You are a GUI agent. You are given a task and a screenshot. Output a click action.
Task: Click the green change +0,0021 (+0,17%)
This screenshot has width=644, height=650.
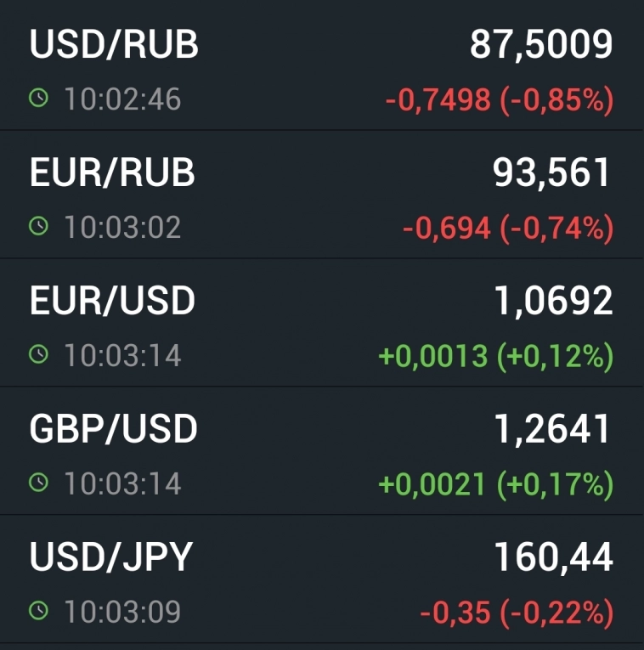tap(495, 484)
